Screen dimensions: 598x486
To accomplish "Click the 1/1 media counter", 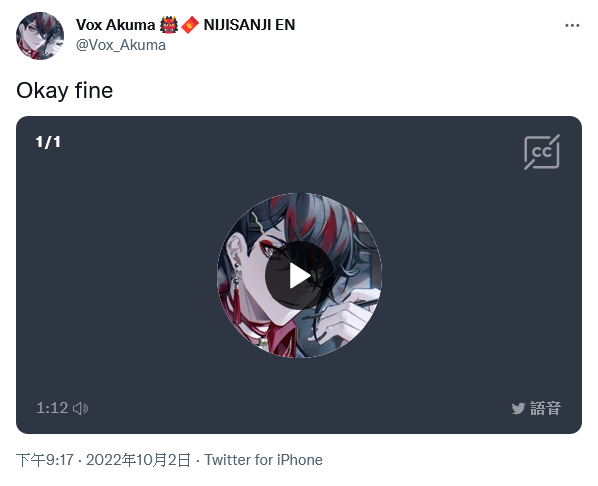I will 48,142.
